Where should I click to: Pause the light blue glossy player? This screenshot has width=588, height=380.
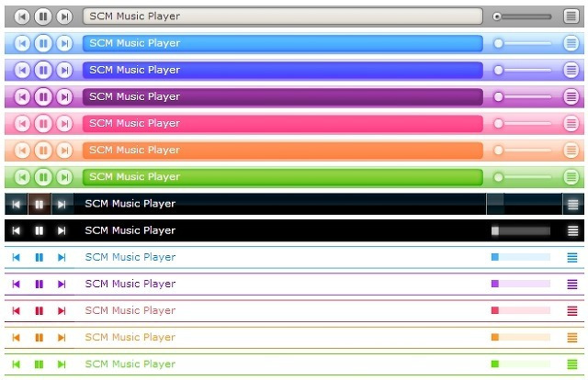tap(43, 43)
